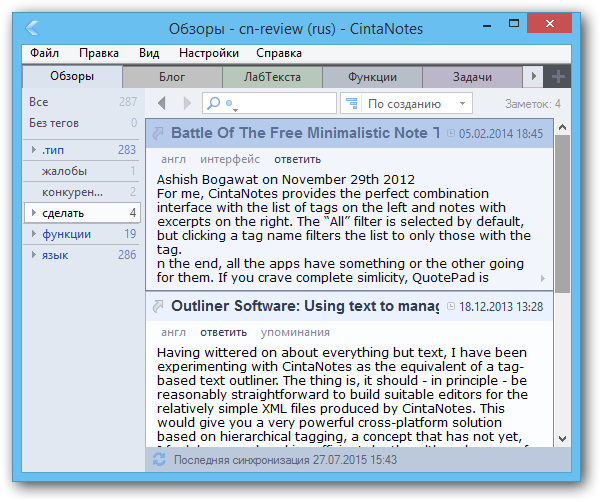Viewport: 601px width, 502px height.
Task: Click the scrollbar down arrow
Action: (x=562, y=439)
